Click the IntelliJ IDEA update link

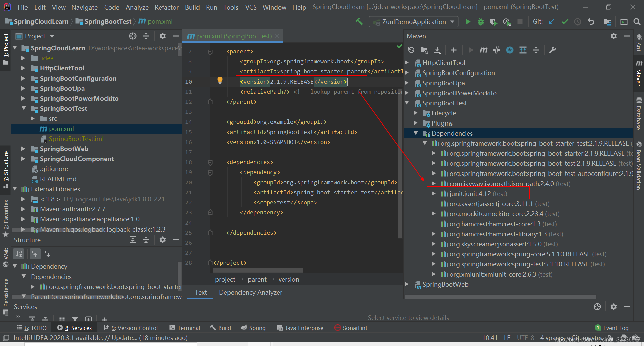(101, 338)
